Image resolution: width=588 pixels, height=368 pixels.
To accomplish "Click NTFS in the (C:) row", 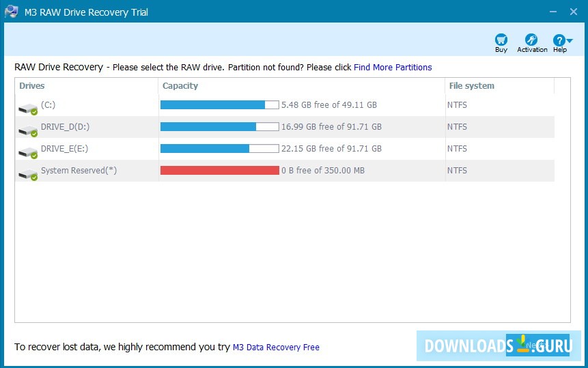I will [457, 105].
